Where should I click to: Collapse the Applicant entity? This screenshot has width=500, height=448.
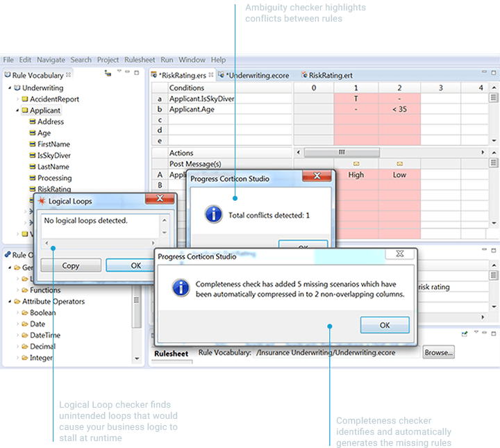(17, 110)
